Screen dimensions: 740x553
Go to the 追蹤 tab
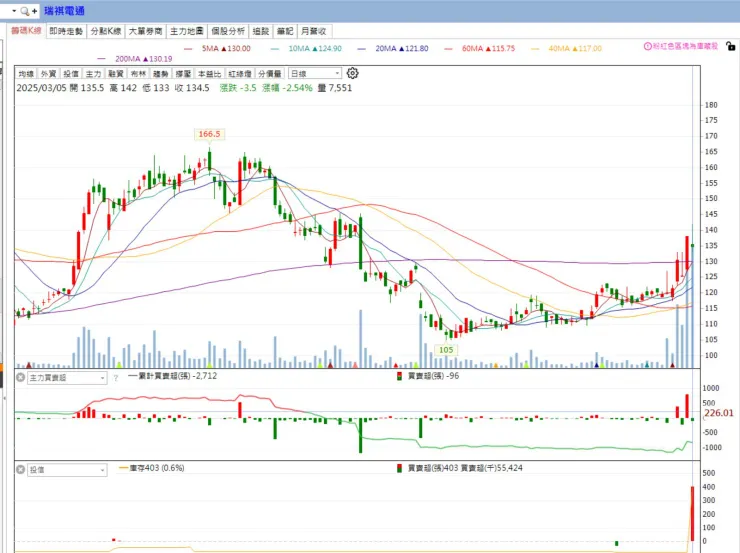pyautogui.click(x=261, y=31)
